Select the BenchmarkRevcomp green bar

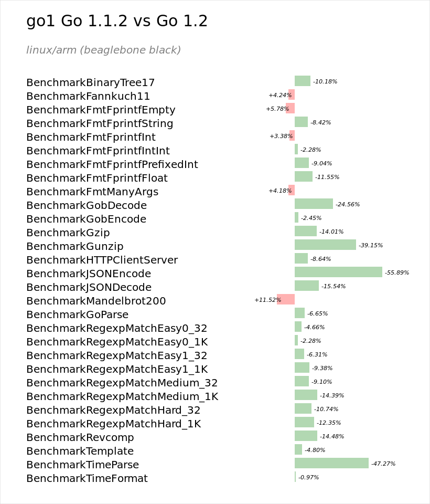(x=306, y=436)
